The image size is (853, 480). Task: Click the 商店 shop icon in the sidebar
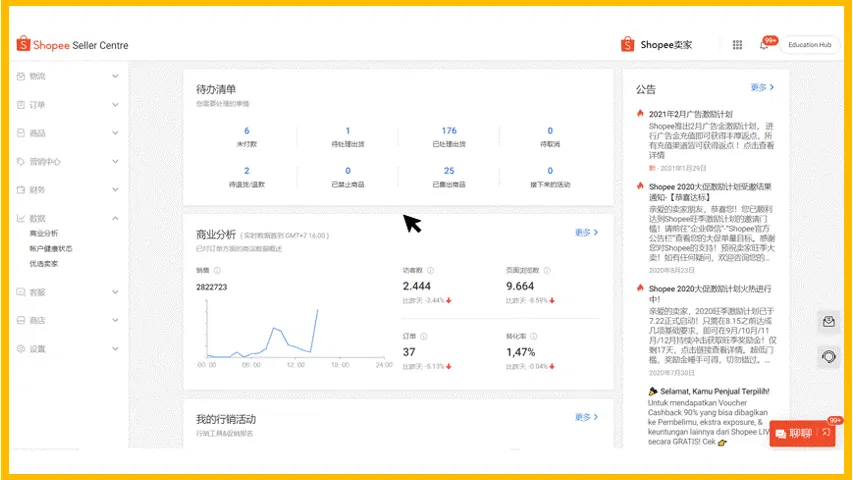21,321
